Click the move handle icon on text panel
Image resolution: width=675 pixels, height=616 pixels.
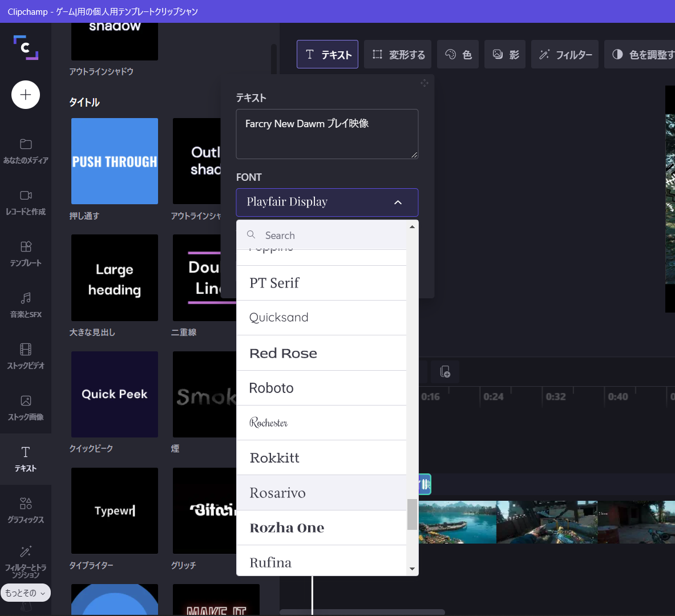click(x=425, y=83)
